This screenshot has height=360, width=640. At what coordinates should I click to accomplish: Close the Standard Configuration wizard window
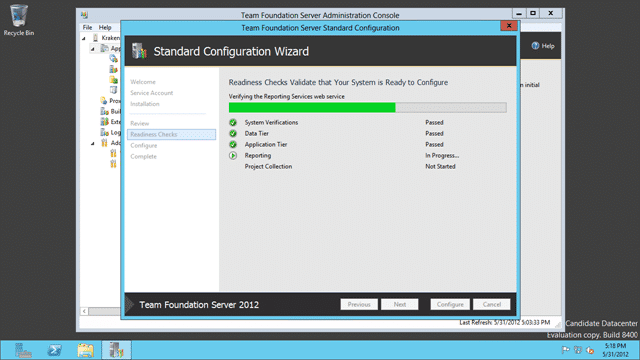[509, 26]
